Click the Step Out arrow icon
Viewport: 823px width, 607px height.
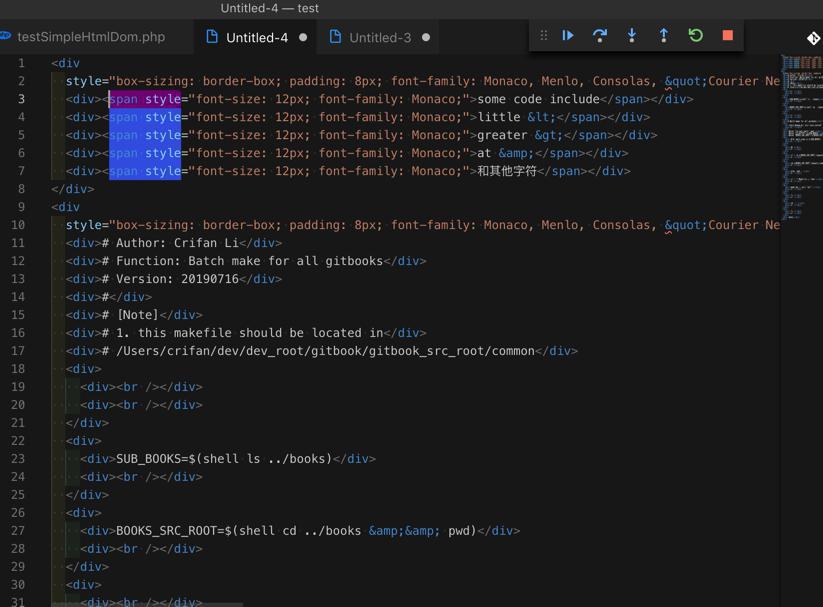point(664,35)
